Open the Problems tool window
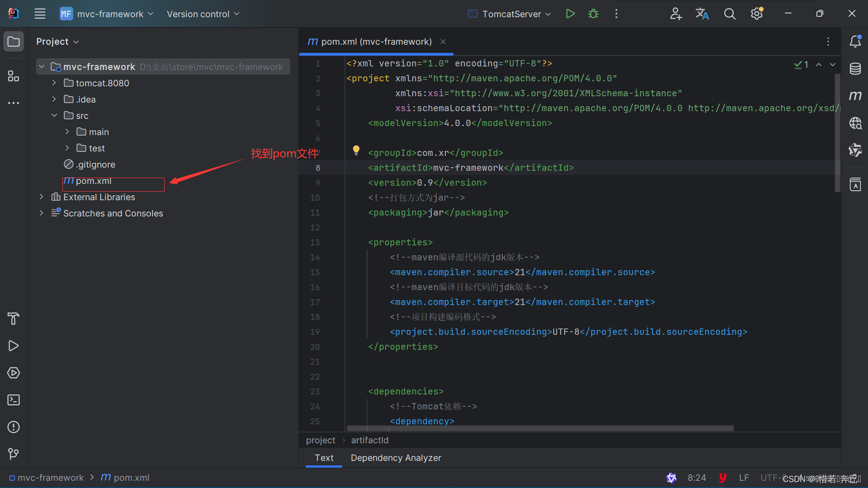Image resolution: width=868 pixels, height=488 pixels. coord(14,427)
